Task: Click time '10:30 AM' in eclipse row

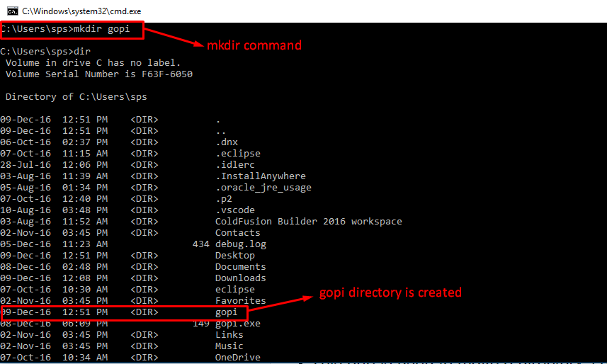Action: click(x=85, y=289)
